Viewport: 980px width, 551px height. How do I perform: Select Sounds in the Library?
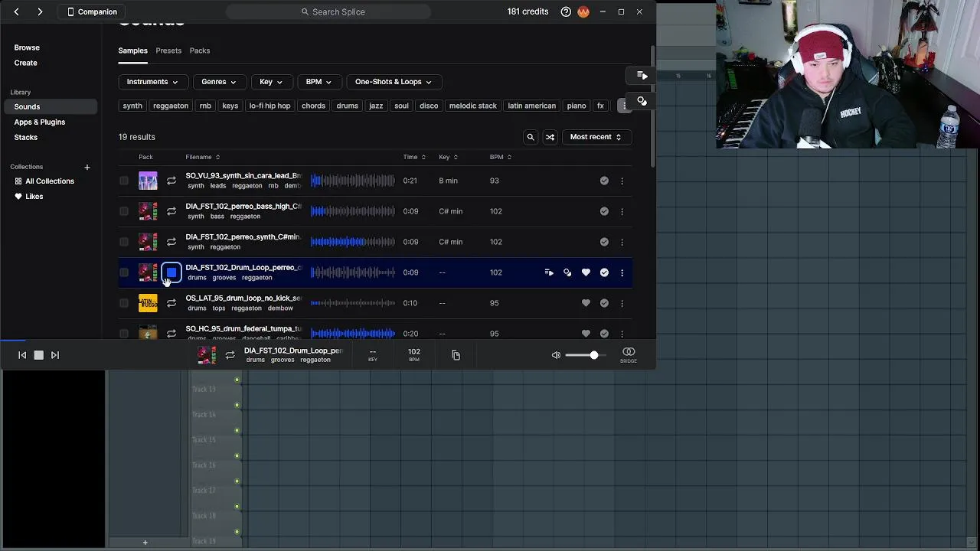51,106
